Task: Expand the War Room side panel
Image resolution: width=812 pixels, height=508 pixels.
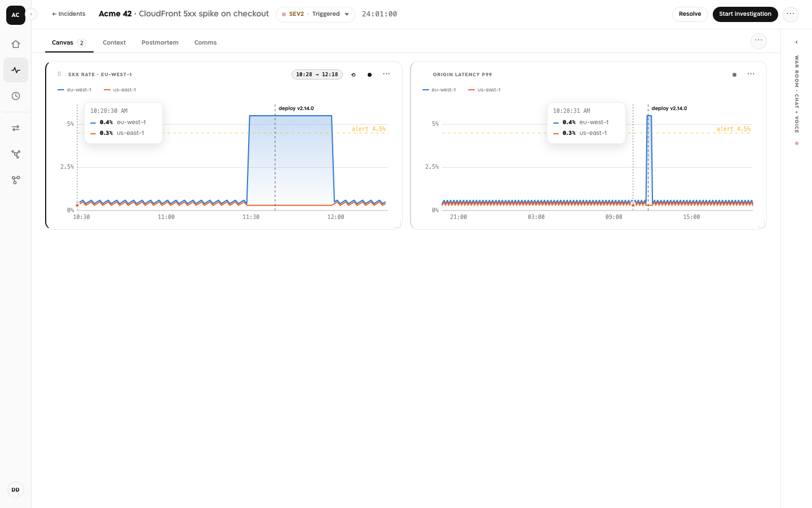Action: pyautogui.click(x=796, y=42)
